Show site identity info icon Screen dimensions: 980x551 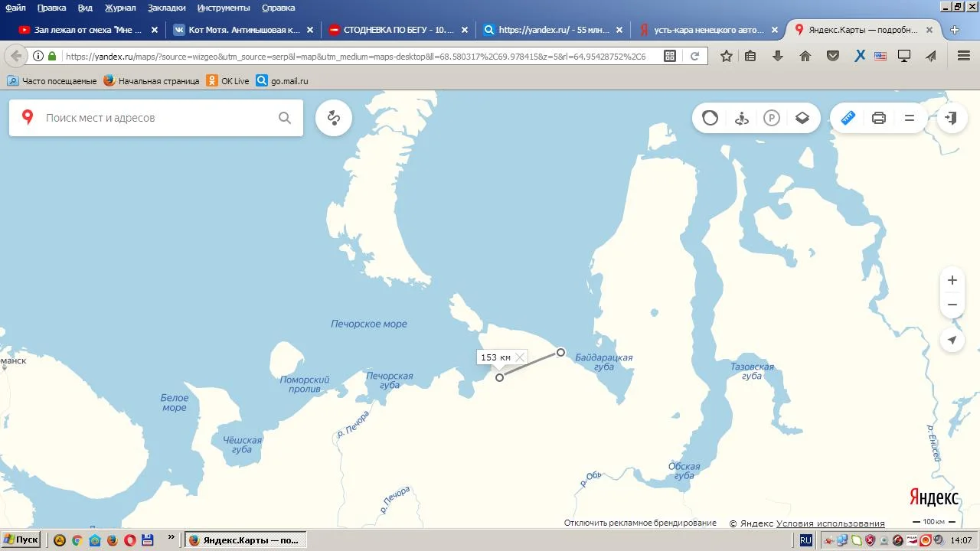(x=38, y=56)
